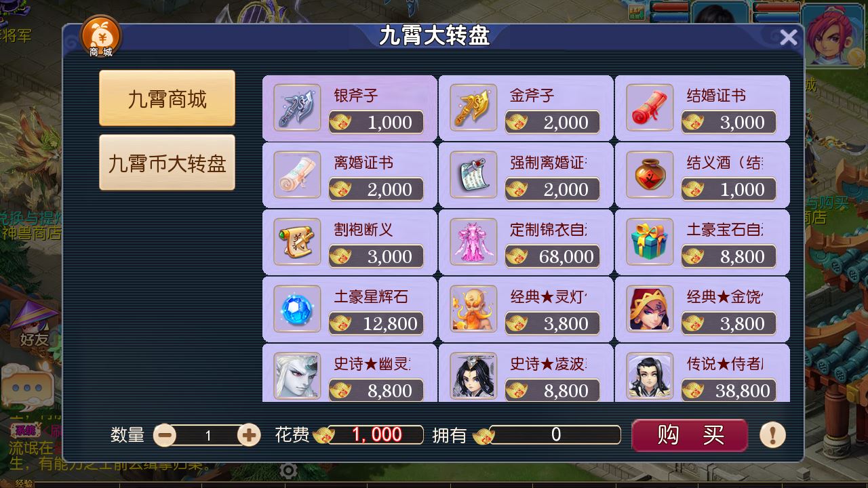Select the blue gem 土豪星辉石 item
Screen dimensions: 868x488
point(350,309)
